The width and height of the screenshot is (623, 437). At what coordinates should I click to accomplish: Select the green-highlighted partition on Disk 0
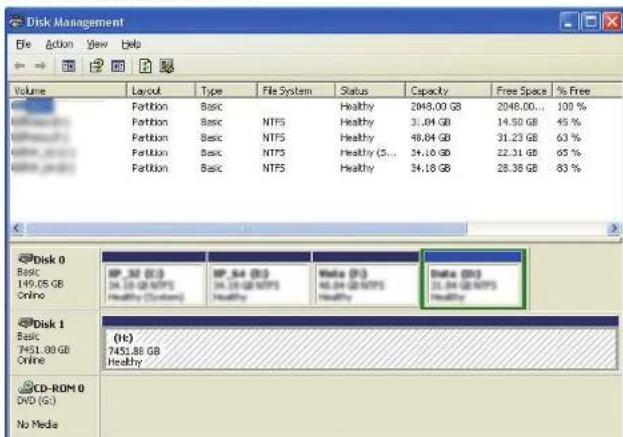point(473,279)
